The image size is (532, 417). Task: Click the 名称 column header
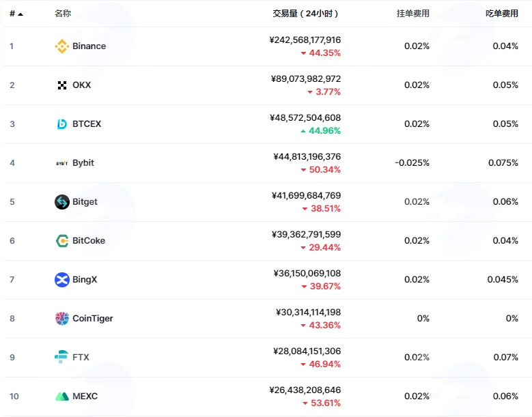[x=63, y=14]
